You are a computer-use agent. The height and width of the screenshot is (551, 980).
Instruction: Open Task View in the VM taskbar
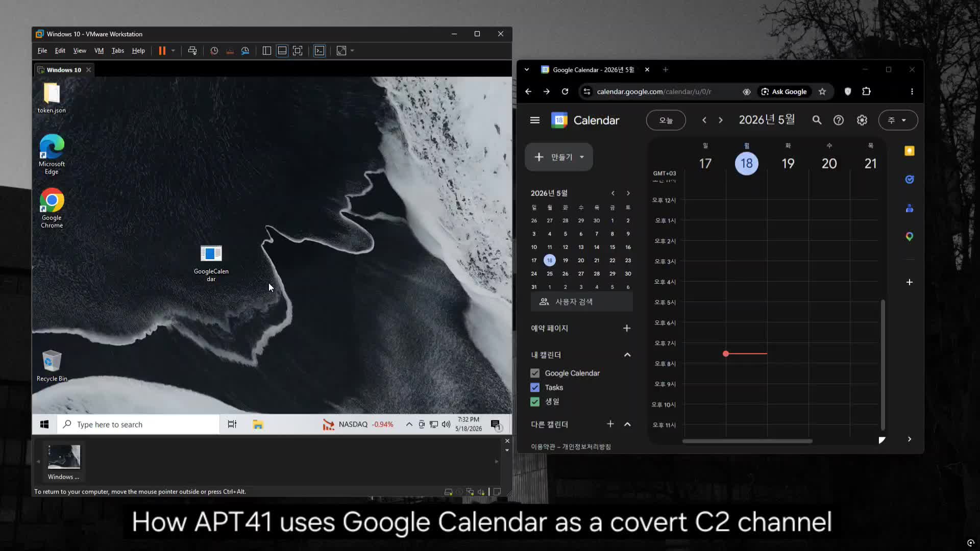click(232, 424)
